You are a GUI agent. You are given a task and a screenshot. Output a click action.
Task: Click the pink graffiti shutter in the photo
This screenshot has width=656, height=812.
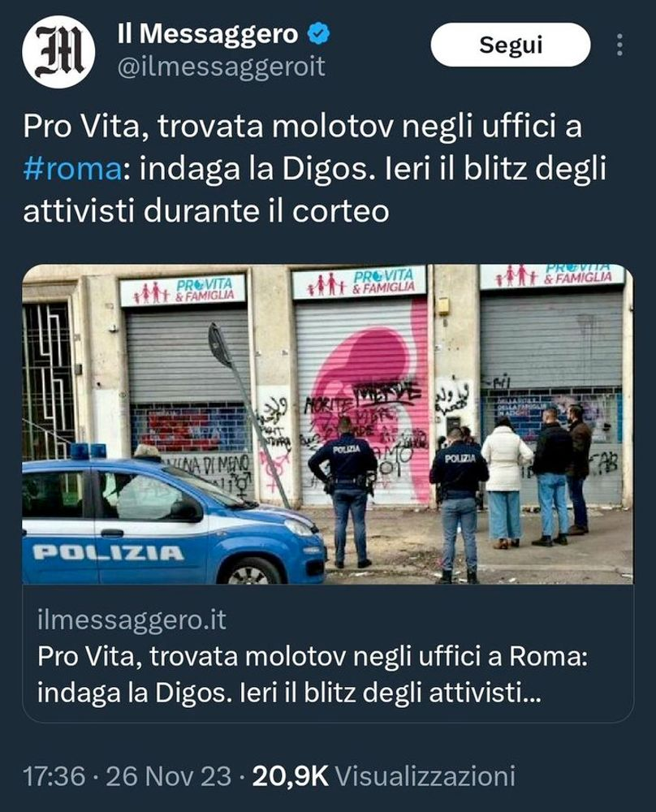362,403
